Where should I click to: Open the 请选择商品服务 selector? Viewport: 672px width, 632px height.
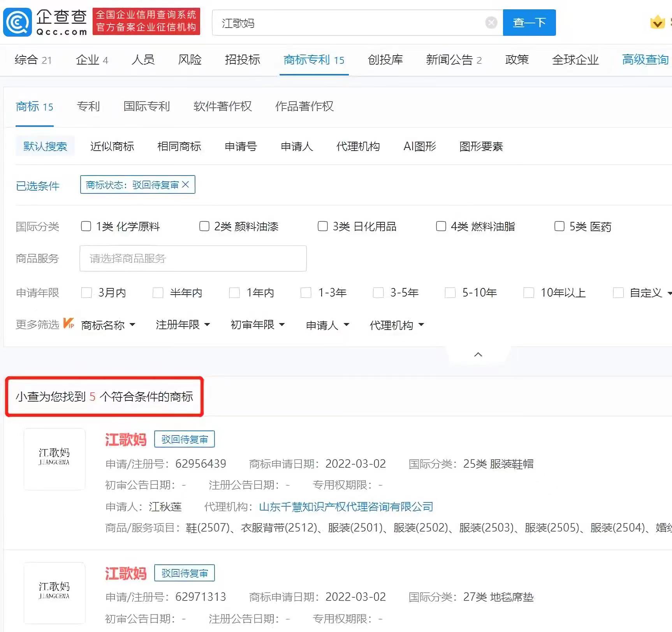(193, 258)
